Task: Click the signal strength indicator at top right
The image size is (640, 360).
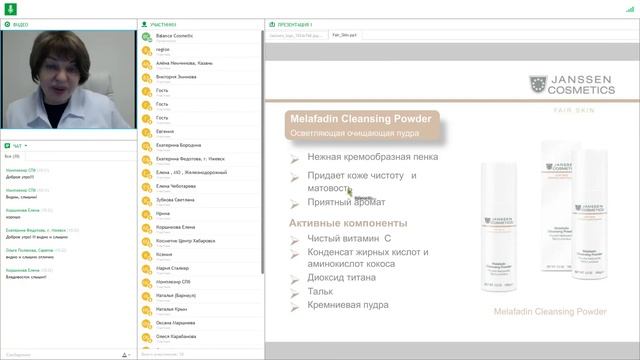Action: click(630, 9)
